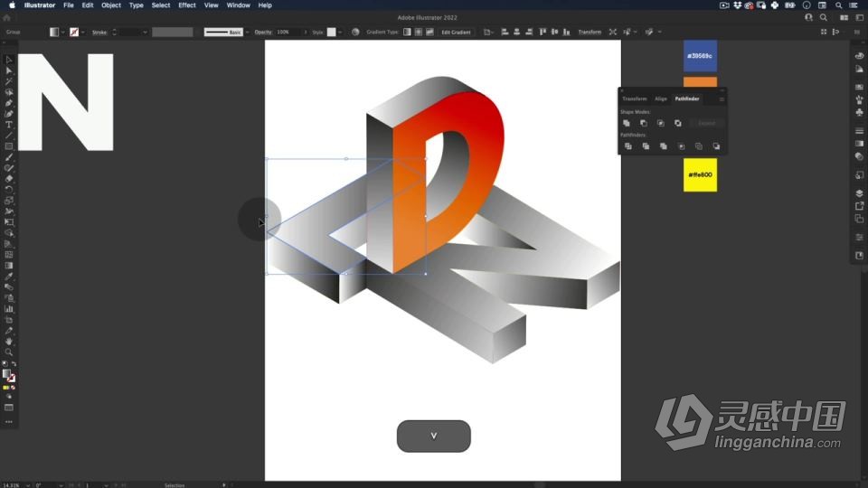The width and height of the screenshot is (868, 488).
Task: Click Exclude in Pathfinder shape modes
Action: coord(678,123)
